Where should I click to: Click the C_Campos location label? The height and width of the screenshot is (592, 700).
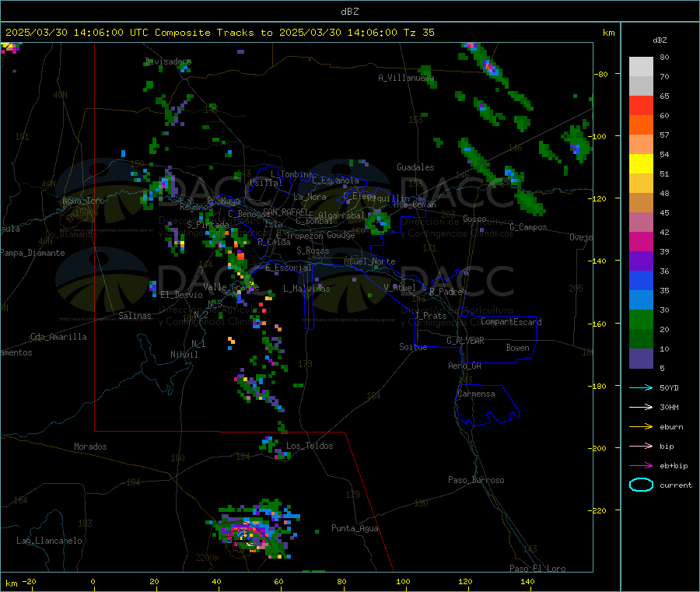click(528, 227)
